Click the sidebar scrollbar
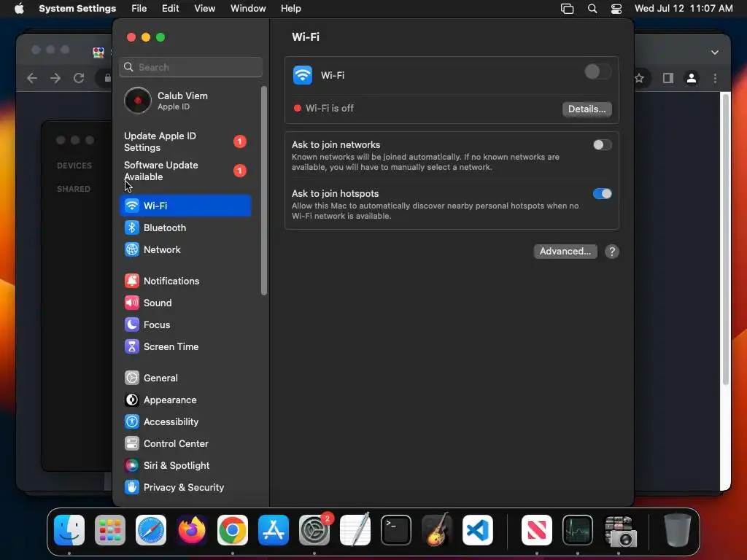 264,190
